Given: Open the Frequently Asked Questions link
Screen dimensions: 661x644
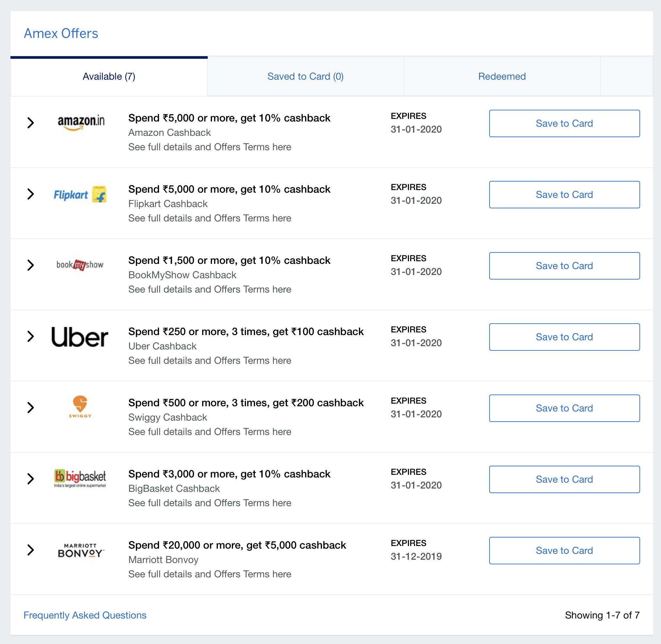Looking at the screenshot, I should pyautogui.click(x=85, y=615).
